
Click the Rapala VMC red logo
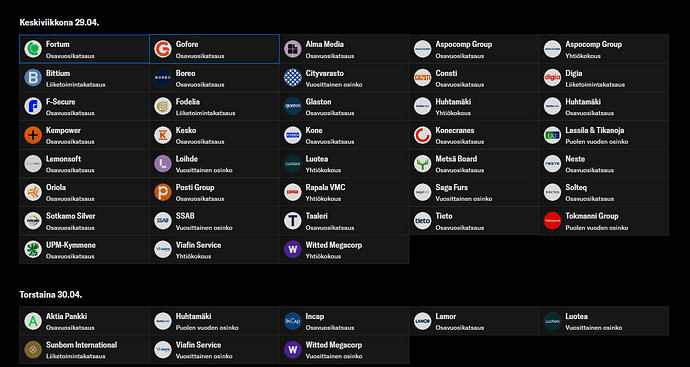[x=293, y=192]
